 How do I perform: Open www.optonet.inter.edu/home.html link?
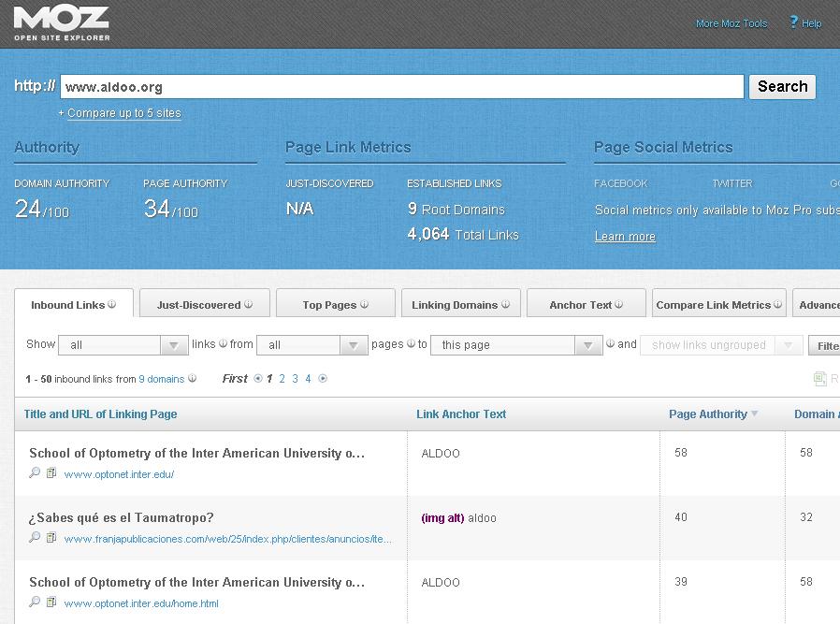coord(141,603)
